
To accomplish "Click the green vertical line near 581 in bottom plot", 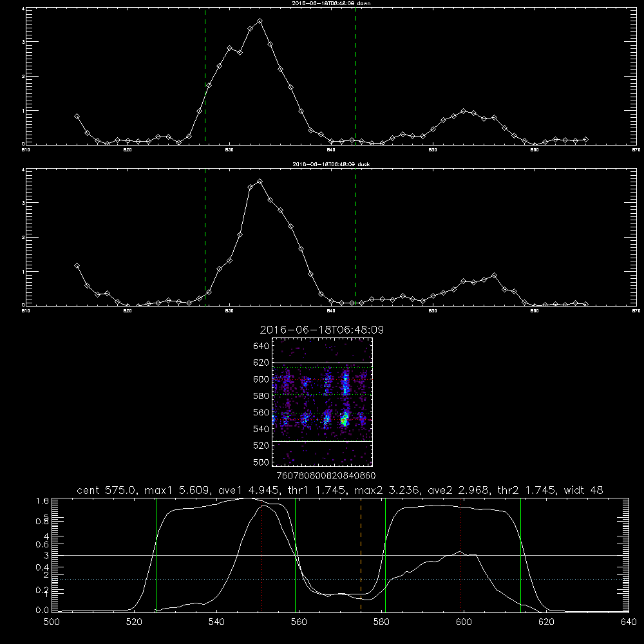I will coord(385,554).
